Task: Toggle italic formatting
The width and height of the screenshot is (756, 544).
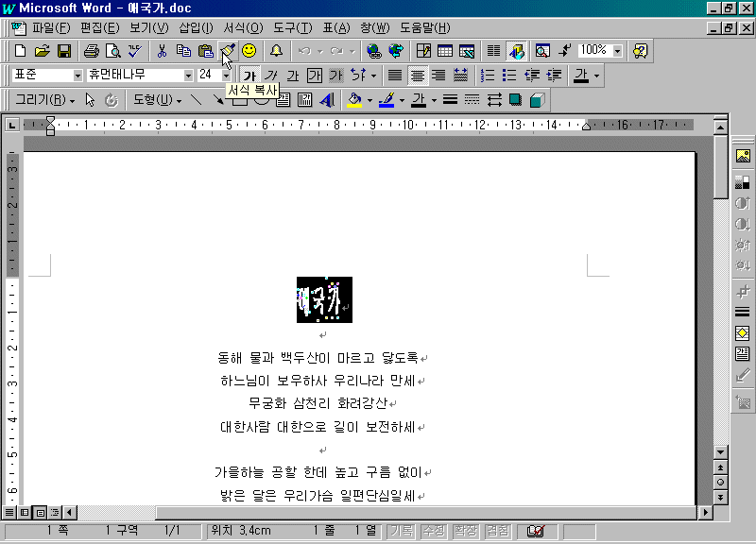Action: [x=271, y=76]
